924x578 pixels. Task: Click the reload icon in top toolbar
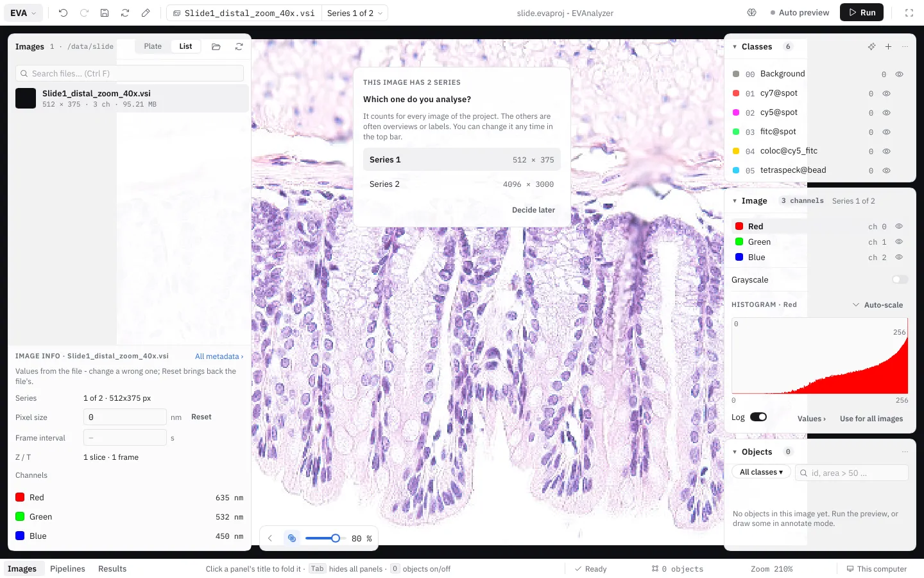[x=125, y=13]
